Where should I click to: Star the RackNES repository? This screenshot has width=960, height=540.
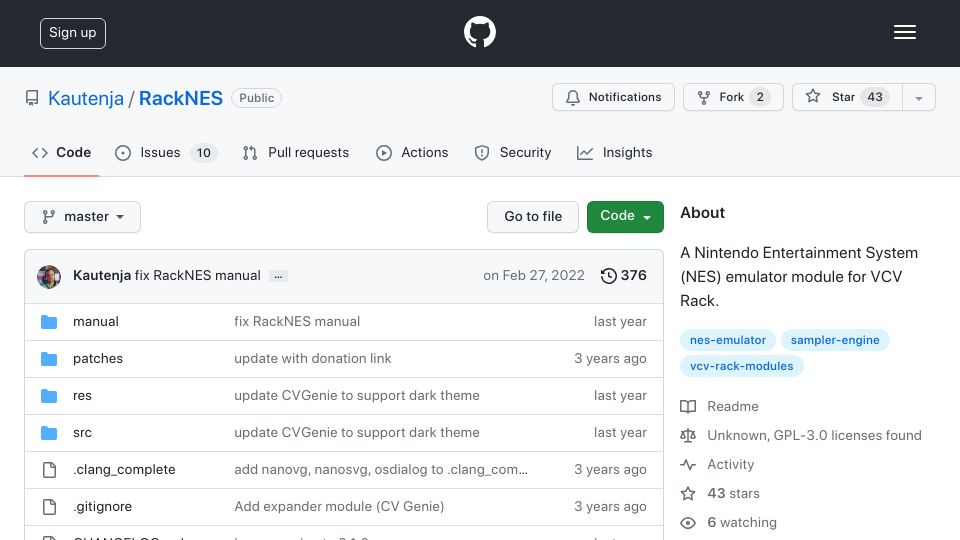point(847,97)
